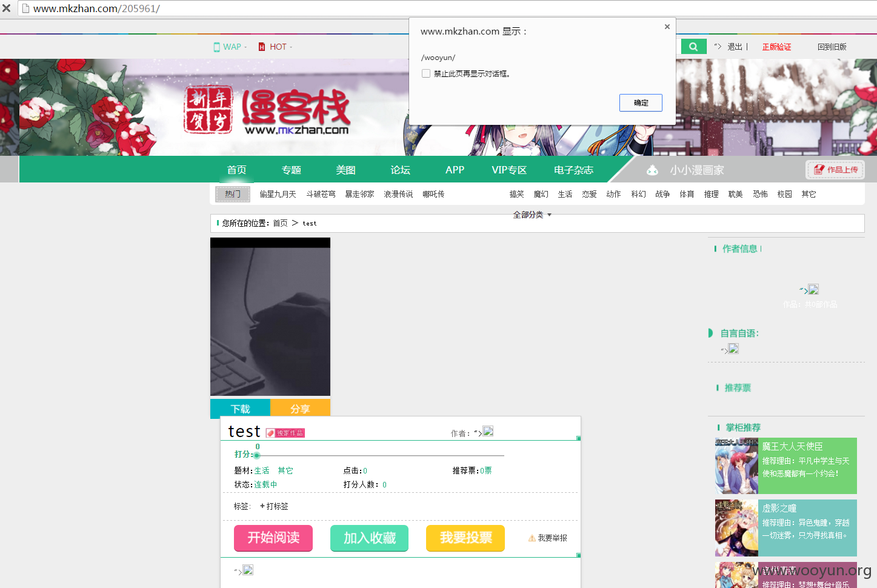Click the page icon in address bar
This screenshot has width=877, height=588.
coord(25,8)
